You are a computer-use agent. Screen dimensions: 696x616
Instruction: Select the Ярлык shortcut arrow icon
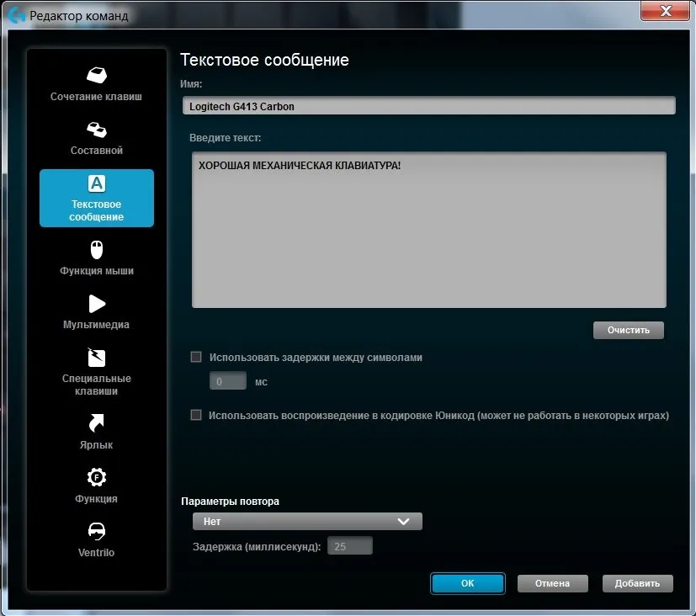(96, 423)
